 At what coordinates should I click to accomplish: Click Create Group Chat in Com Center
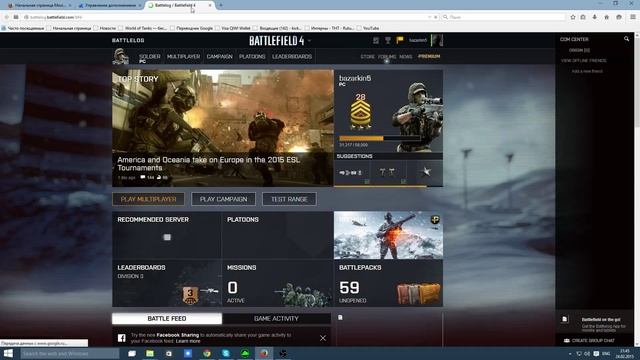click(589, 340)
